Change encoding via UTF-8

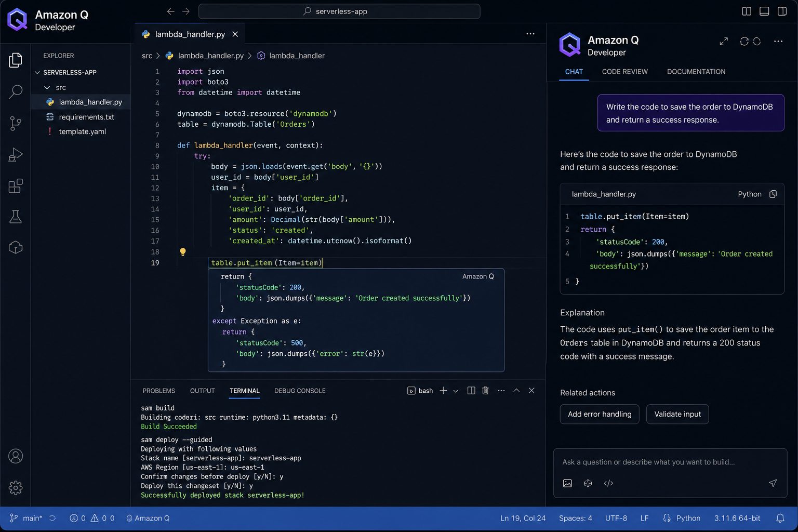coord(616,518)
